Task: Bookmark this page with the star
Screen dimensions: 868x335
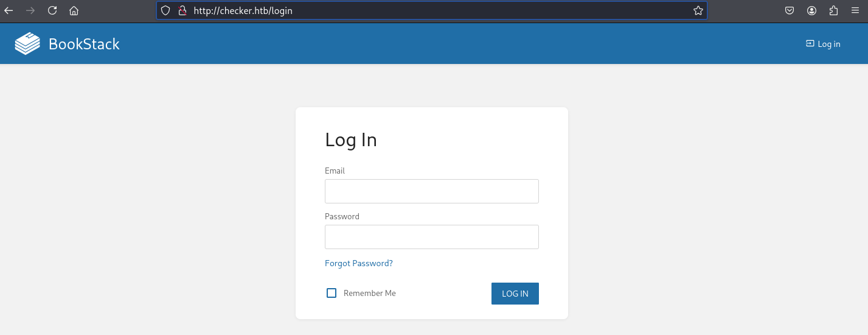Action: pos(698,10)
